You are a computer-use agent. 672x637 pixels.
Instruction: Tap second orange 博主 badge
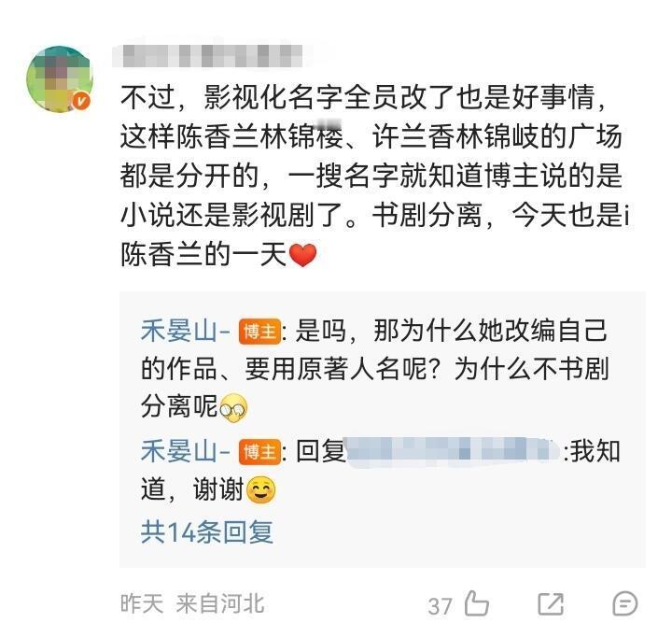[x=259, y=452]
